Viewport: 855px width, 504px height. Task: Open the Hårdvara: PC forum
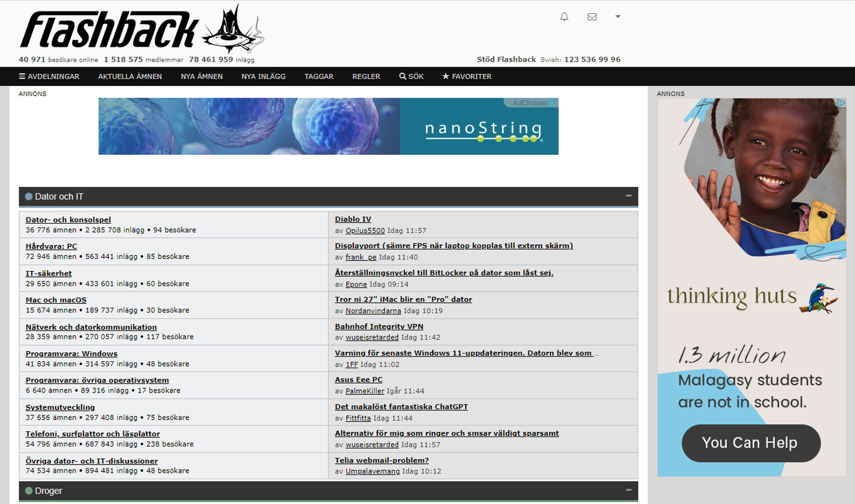point(51,246)
